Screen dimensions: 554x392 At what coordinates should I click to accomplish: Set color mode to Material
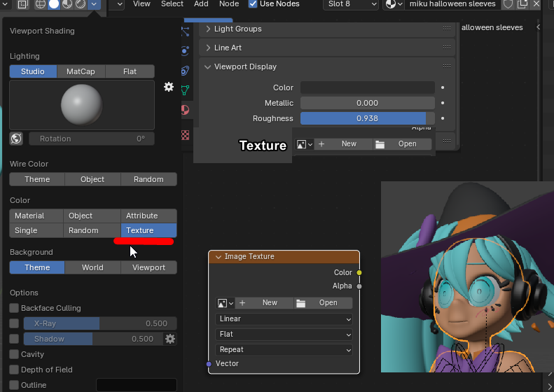36,216
